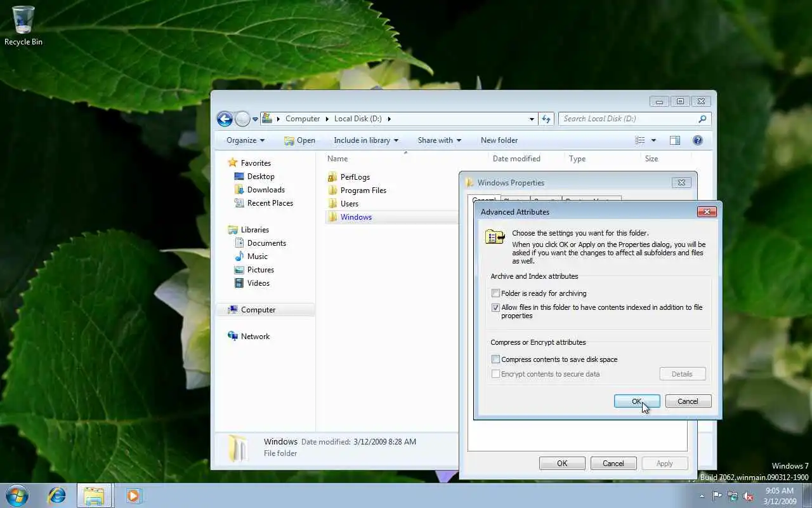Open the Organize dropdown menu
This screenshot has height=508, width=812.
246,140
